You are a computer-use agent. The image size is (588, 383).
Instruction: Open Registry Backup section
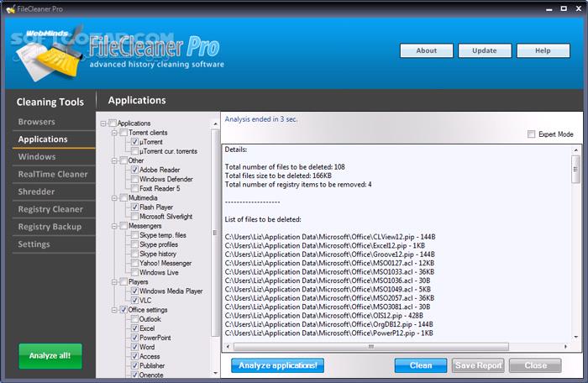pyautogui.click(x=50, y=227)
